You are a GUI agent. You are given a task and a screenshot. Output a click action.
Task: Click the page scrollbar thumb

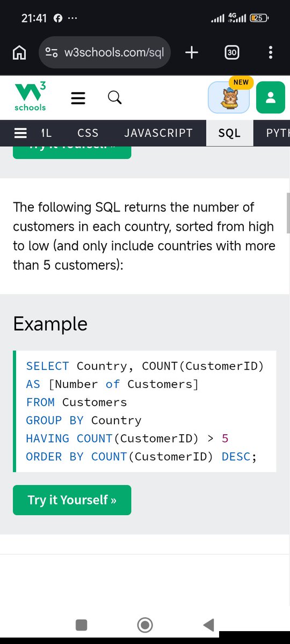coord(288,213)
